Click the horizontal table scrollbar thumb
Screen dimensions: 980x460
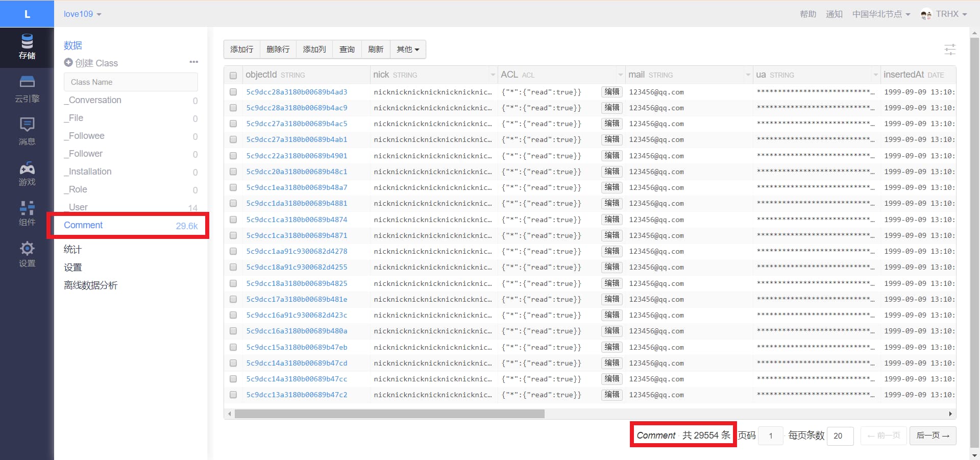389,414
